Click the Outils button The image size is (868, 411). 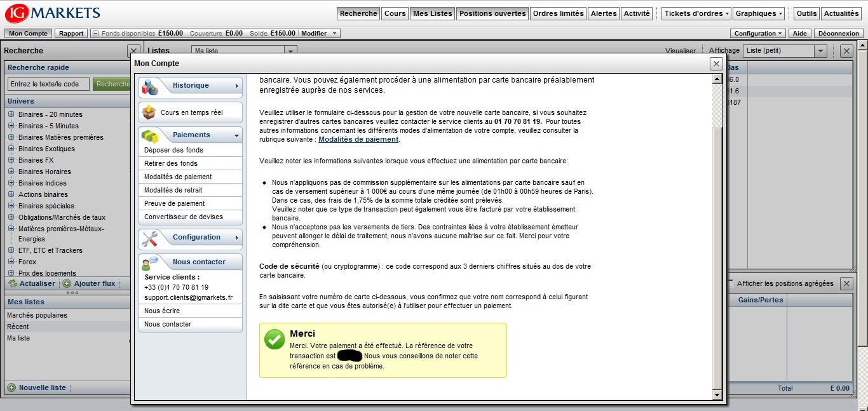806,13
